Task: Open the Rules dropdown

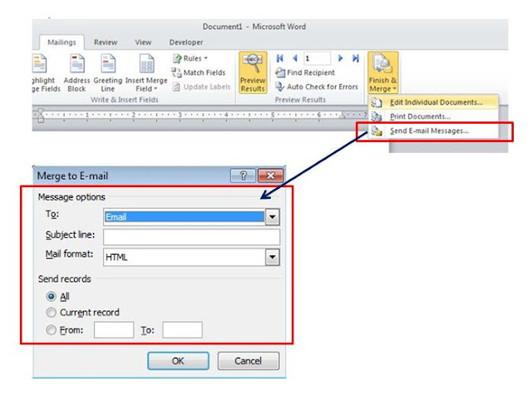Action: [x=190, y=58]
